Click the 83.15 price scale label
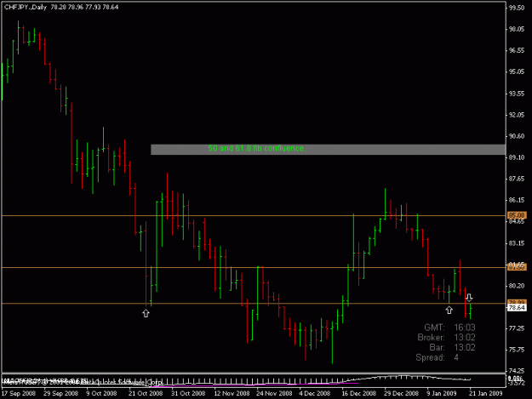The image size is (532, 399). pos(517,243)
